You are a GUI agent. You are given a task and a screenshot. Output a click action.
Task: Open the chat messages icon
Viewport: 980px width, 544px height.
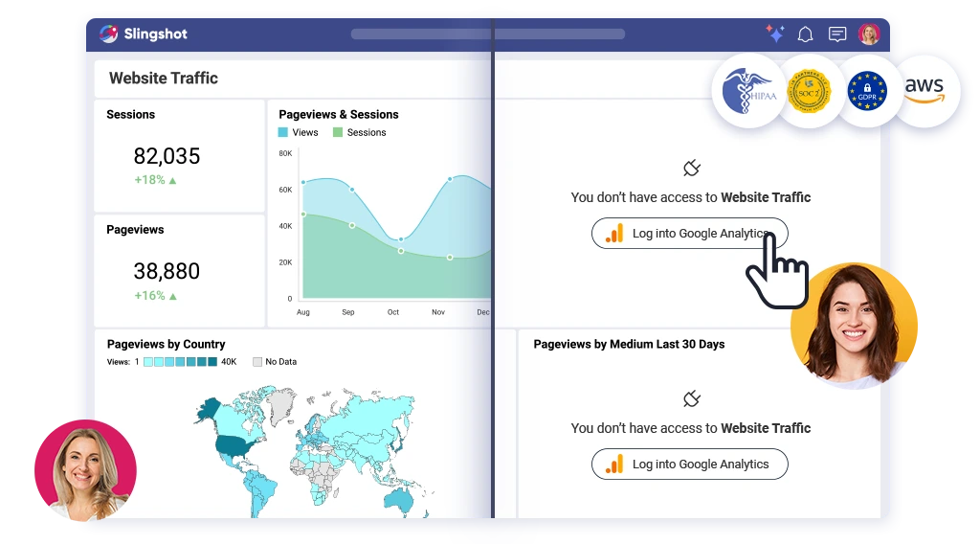tap(837, 34)
